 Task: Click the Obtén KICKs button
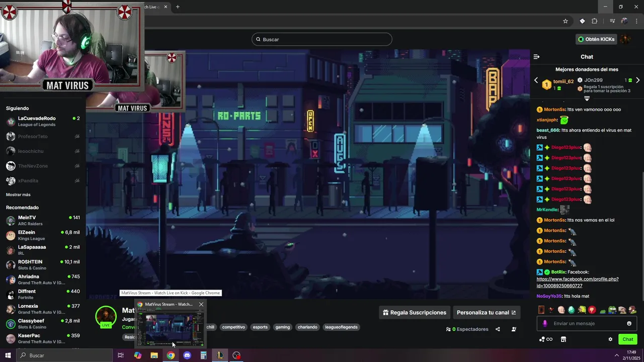click(596, 39)
